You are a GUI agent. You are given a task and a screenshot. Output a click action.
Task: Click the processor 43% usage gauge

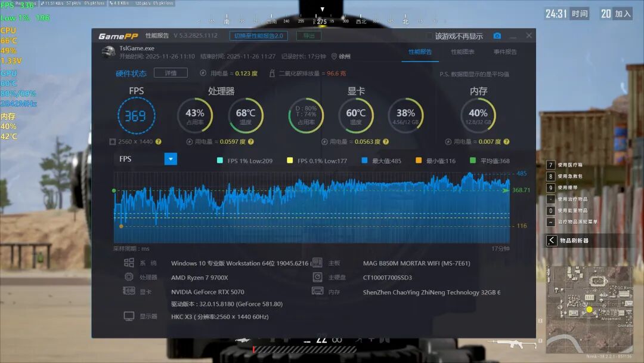194,115
